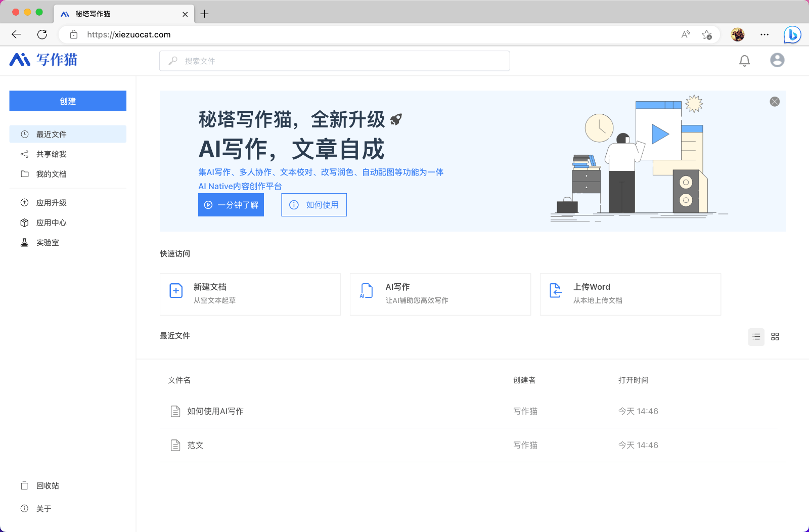Screen dimensions: 809x532
Task: Switch to grid view of recent files
Action: tap(775, 337)
